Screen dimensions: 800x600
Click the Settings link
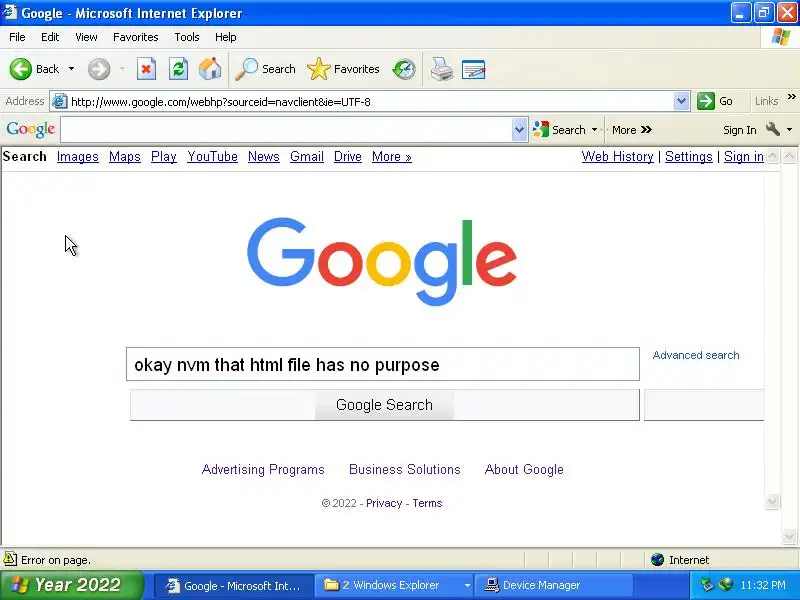[x=688, y=157]
